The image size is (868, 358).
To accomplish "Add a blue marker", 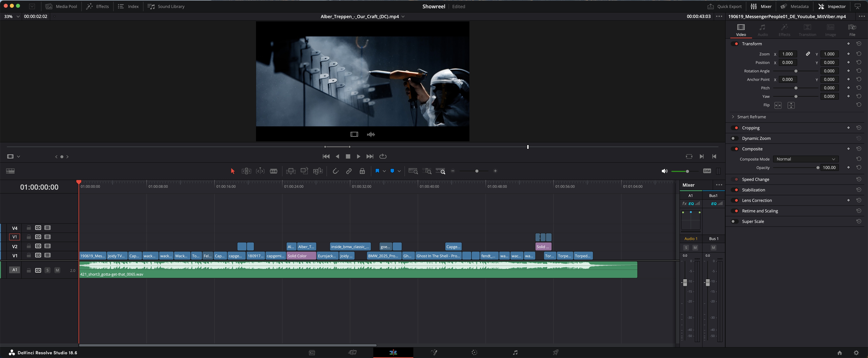I will coord(392,171).
